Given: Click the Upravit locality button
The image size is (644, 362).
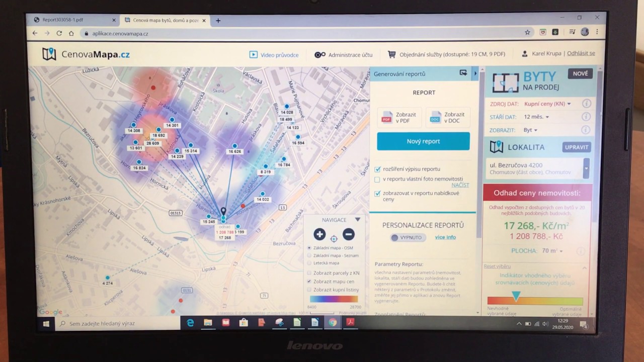Looking at the screenshot, I should pyautogui.click(x=577, y=147).
